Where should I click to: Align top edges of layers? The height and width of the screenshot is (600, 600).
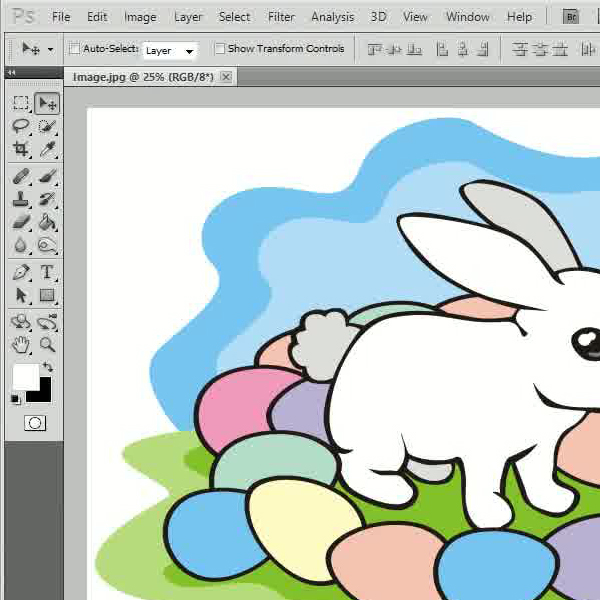pyautogui.click(x=375, y=49)
